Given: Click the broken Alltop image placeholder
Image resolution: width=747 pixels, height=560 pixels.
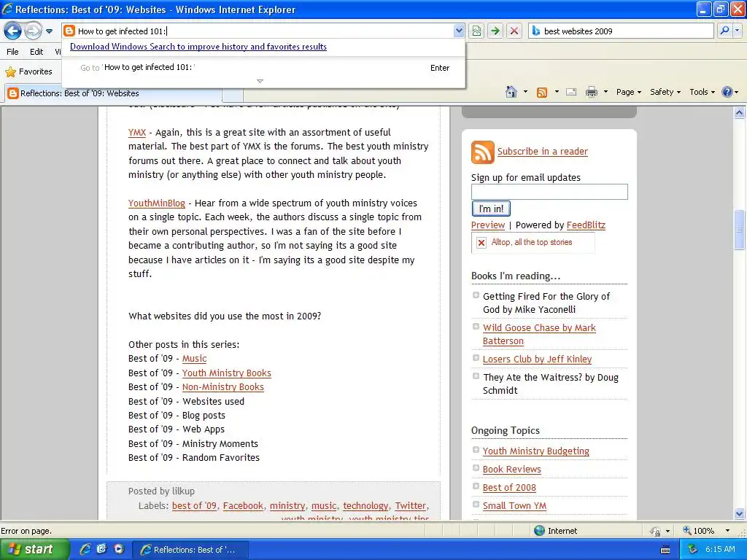Looking at the screenshot, I should (533, 242).
